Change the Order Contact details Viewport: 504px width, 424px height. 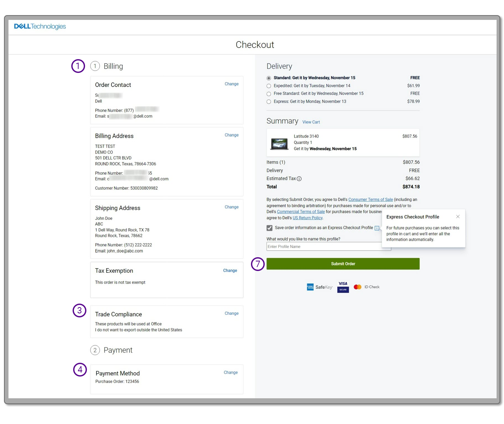231,84
